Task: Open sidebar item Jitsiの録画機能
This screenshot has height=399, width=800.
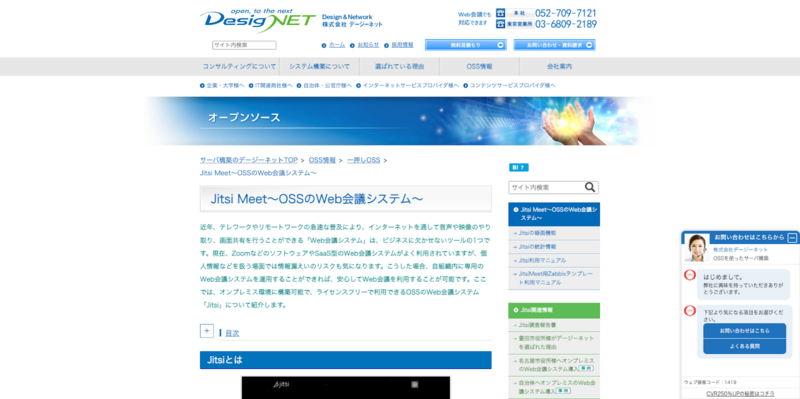Action: (554, 233)
